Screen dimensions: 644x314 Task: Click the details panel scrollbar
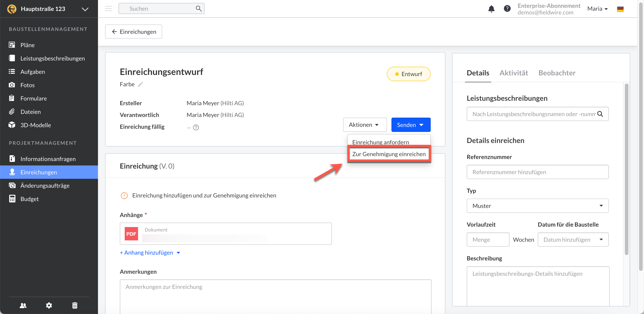coord(626,170)
